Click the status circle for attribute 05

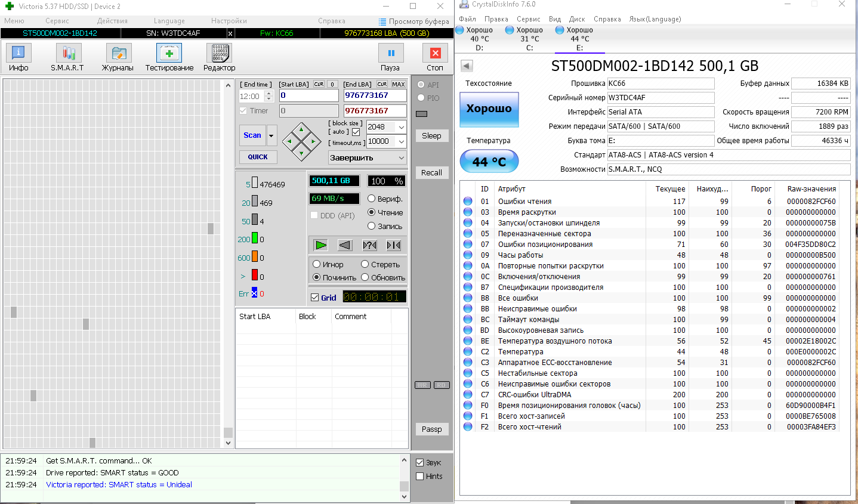point(468,234)
